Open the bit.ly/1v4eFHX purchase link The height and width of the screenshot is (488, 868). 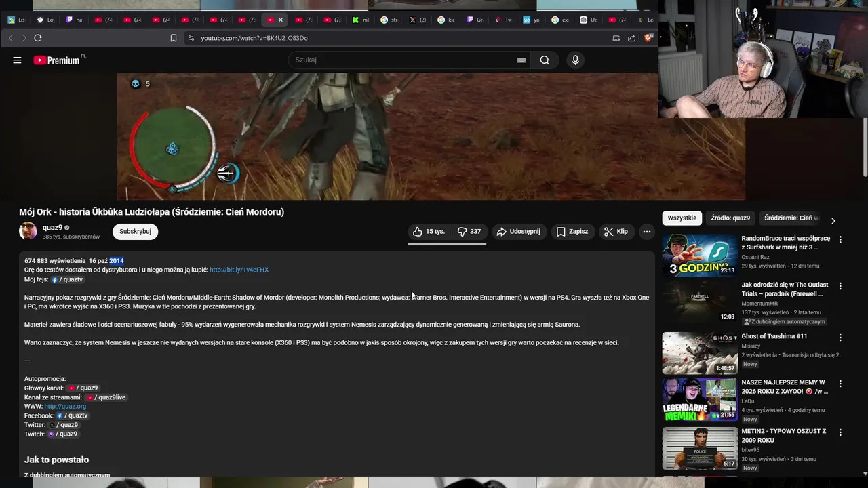[x=239, y=270]
